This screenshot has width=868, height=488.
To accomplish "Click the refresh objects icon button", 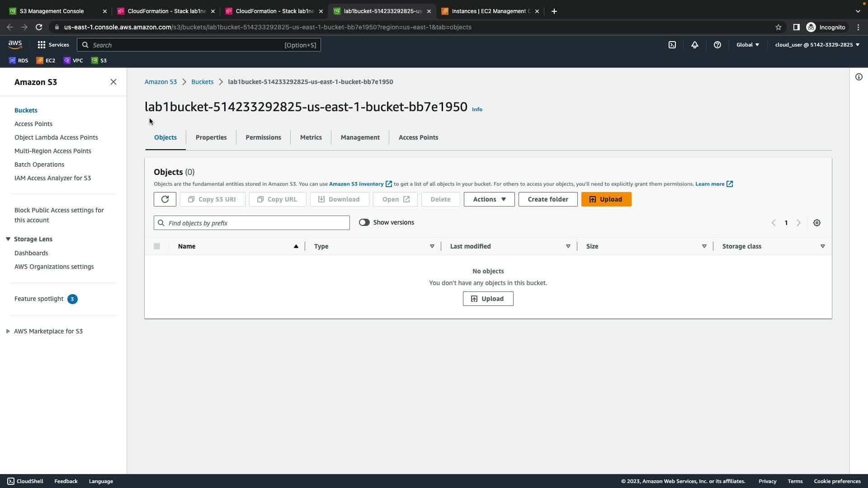I will 165,199.
